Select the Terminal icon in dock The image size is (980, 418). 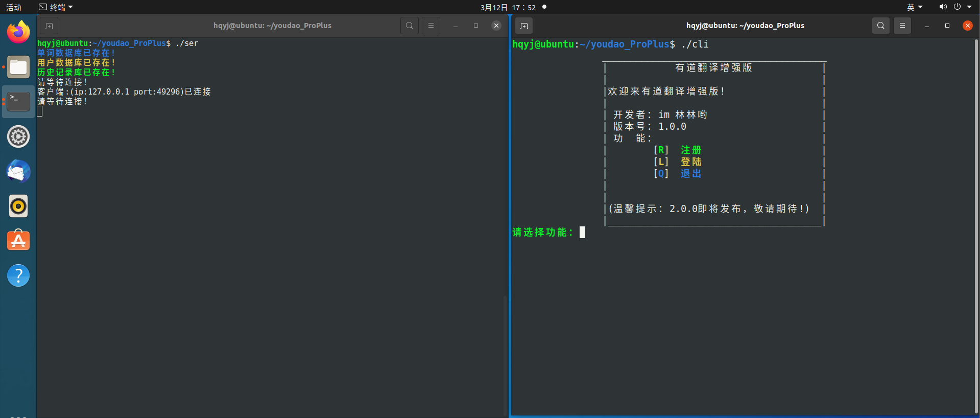(x=18, y=102)
